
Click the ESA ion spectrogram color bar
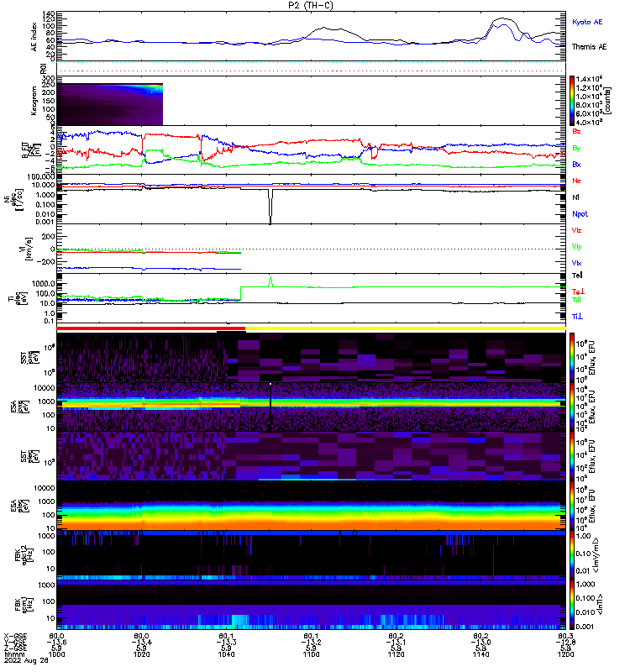tap(572, 407)
